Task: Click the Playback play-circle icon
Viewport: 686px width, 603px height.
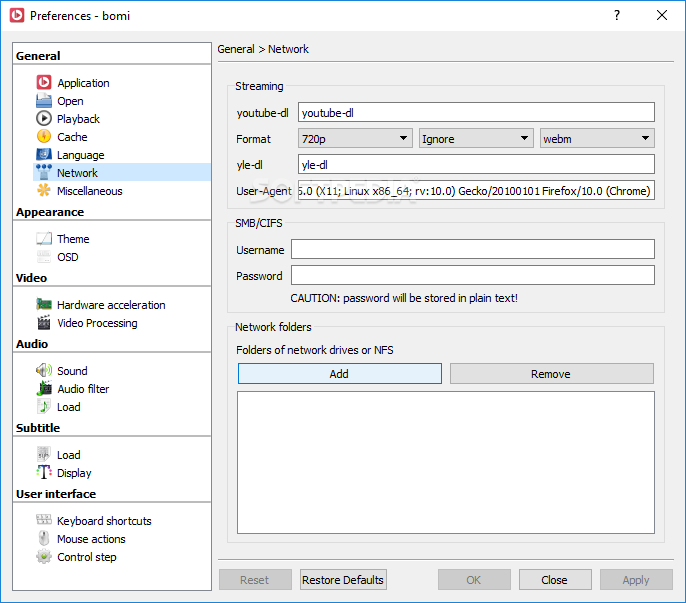Action: click(x=44, y=119)
